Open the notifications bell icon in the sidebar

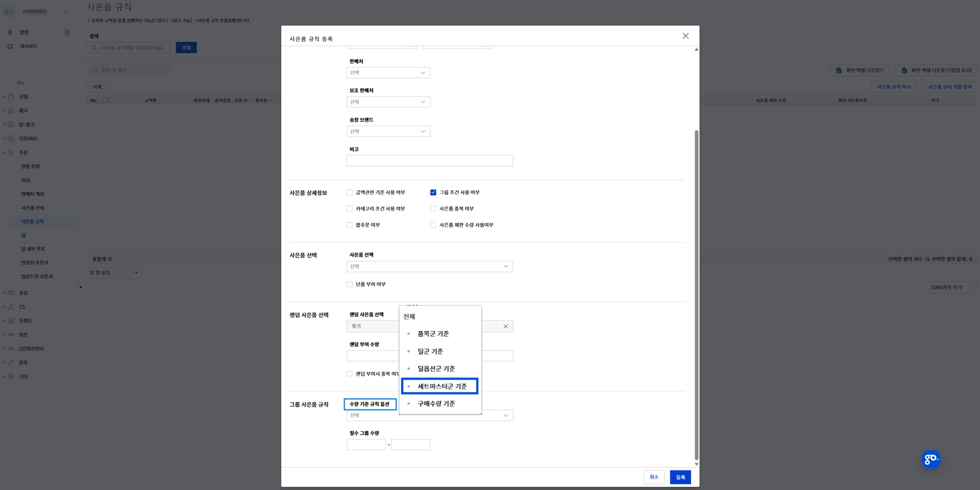[10, 32]
